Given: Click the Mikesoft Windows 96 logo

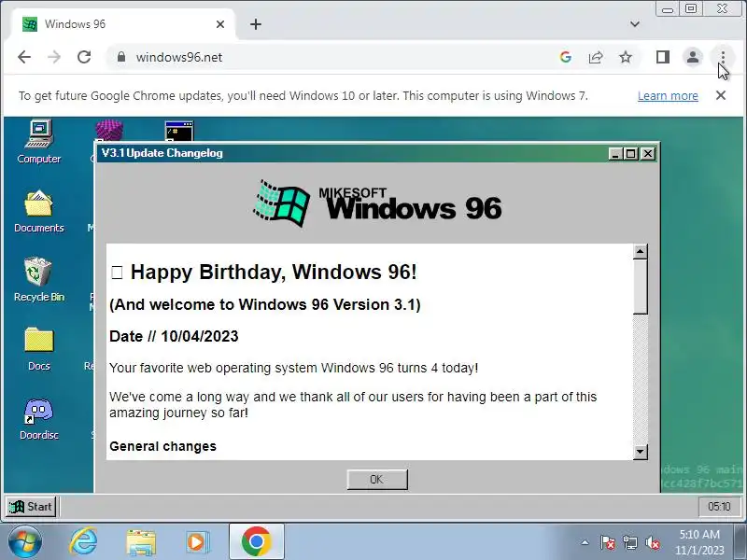Looking at the screenshot, I should [x=377, y=203].
